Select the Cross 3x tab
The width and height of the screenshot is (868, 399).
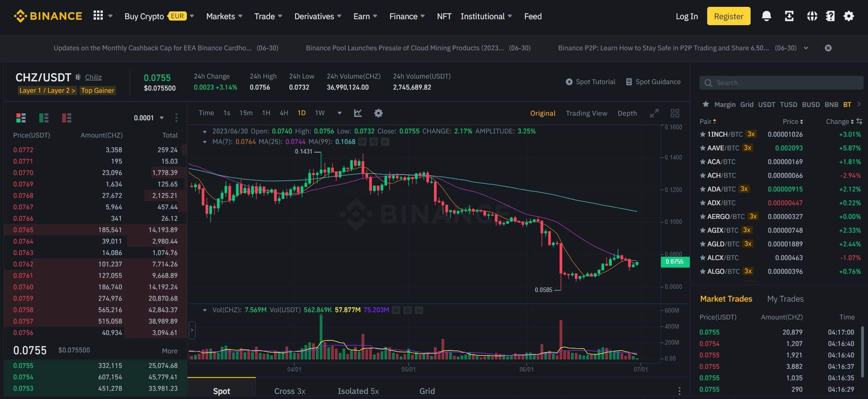click(290, 391)
